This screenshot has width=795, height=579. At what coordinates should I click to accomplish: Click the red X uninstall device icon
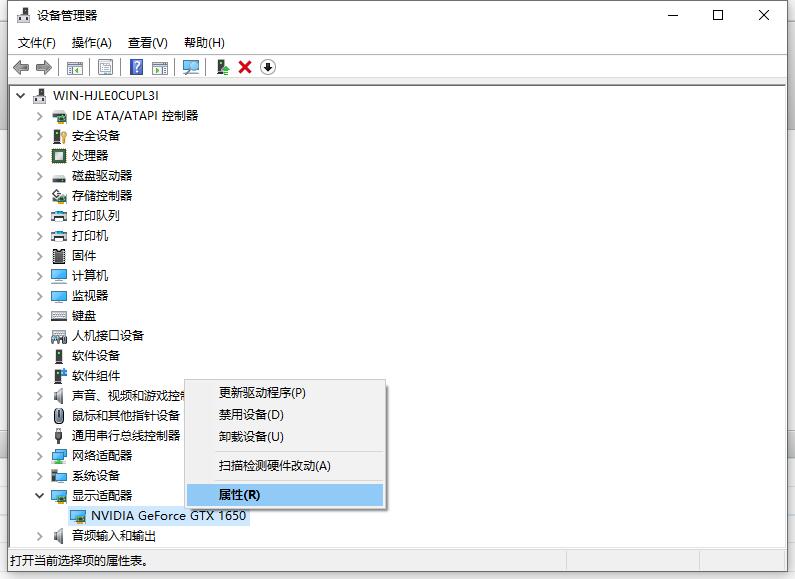[245, 67]
